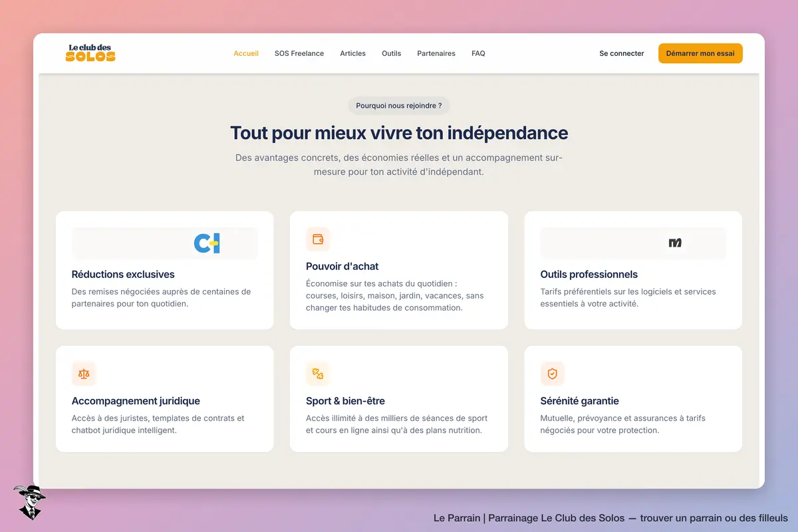
Task: Select Outils in the navigation bar
Action: (x=392, y=53)
